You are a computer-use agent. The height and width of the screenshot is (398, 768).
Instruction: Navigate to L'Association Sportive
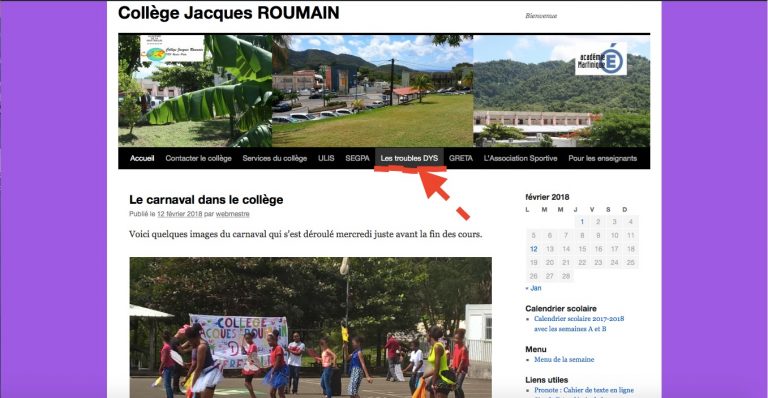(x=521, y=158)
